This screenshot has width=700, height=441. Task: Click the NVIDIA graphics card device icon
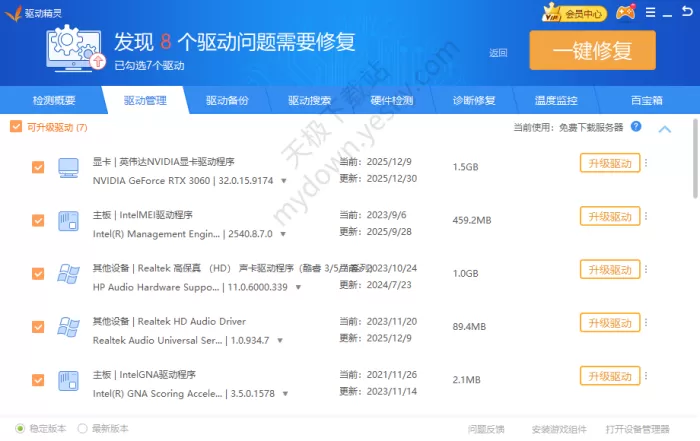coord(68,168)
